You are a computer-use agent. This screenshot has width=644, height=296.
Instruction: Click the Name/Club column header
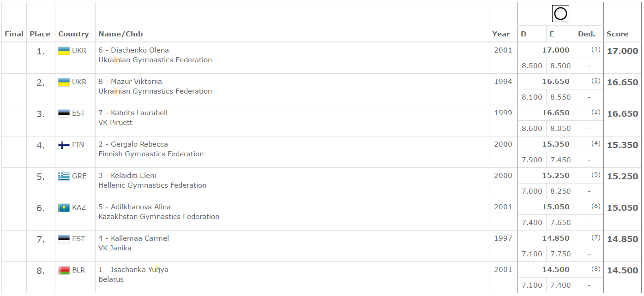(120, 34)
